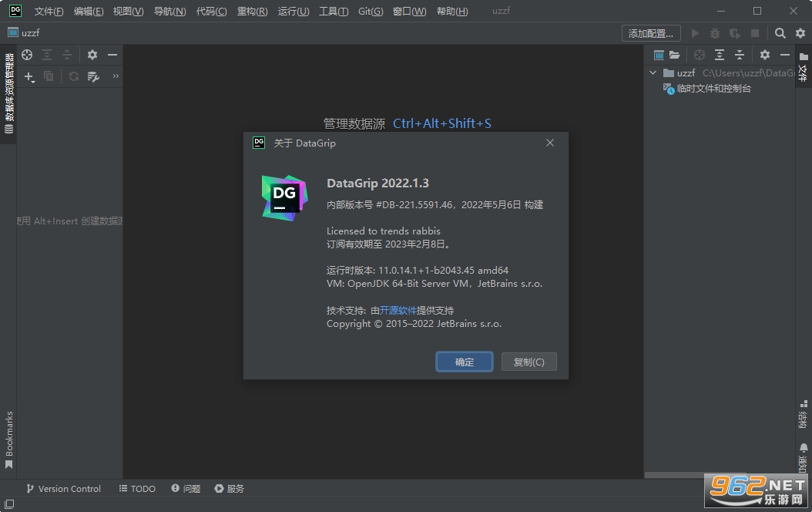Click Expand All icon in Files panel
The image size is (812, 512).
click(x=720, y=55)
